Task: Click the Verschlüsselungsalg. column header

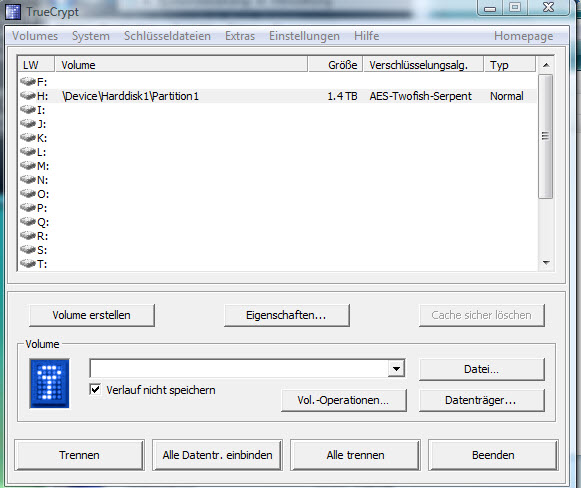Action: (x=424, y=64)
